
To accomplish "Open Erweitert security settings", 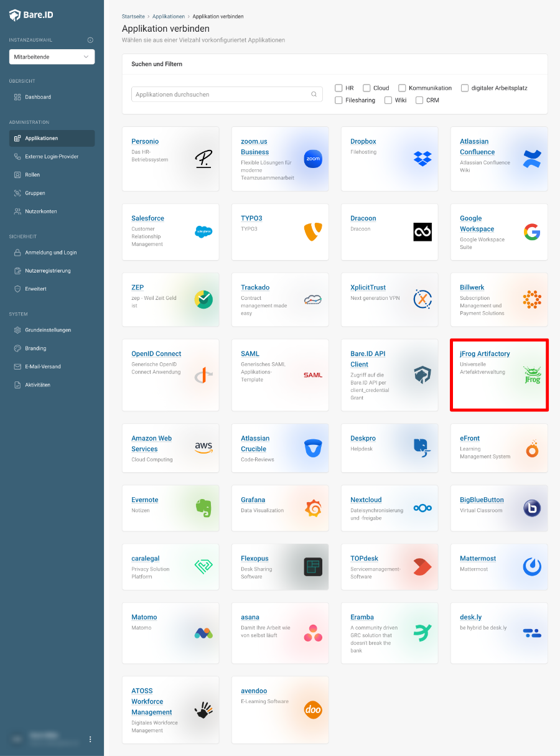I will pos(52,289).
